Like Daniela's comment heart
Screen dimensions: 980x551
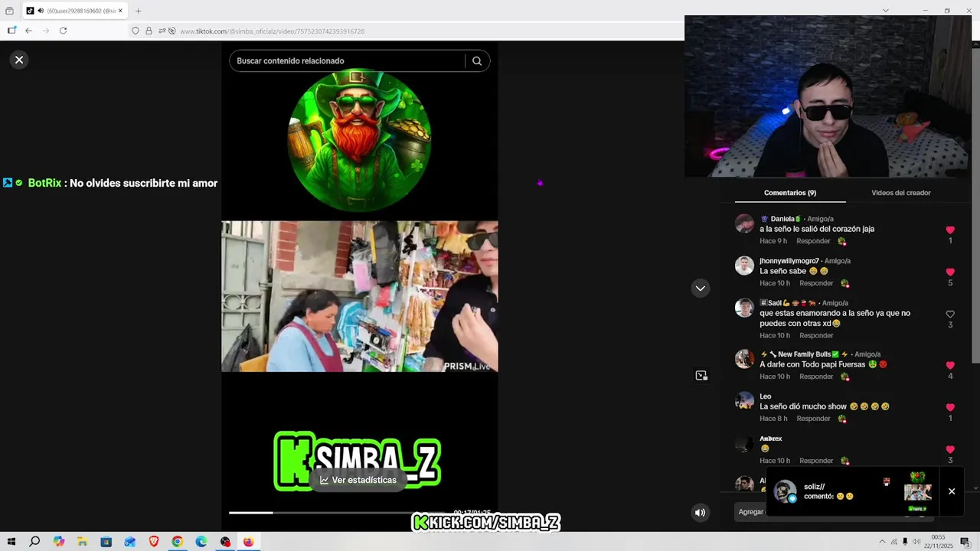(950, 230)
